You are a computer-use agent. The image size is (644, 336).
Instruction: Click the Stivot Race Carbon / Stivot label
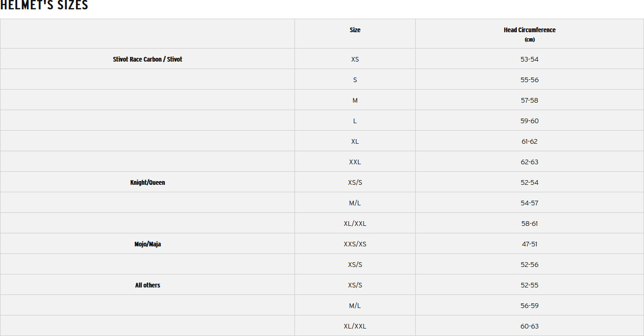(147, 59)
